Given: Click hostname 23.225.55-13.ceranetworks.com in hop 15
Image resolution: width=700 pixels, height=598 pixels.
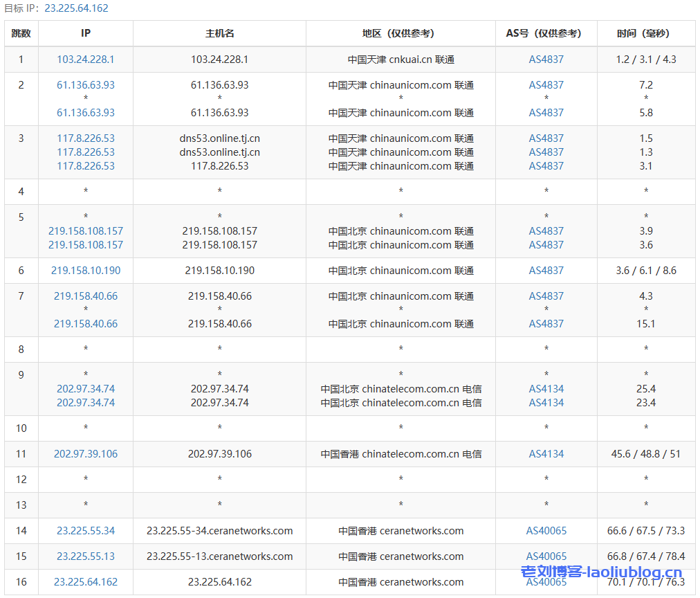Looking at the screenshot, I should [x=219, y=556].
